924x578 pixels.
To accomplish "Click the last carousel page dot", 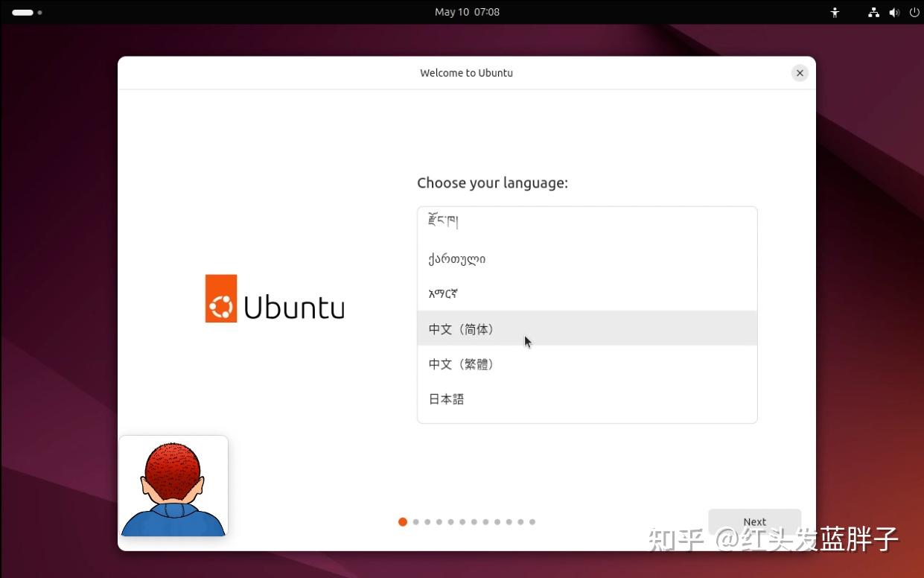I will tap(532, 521).
